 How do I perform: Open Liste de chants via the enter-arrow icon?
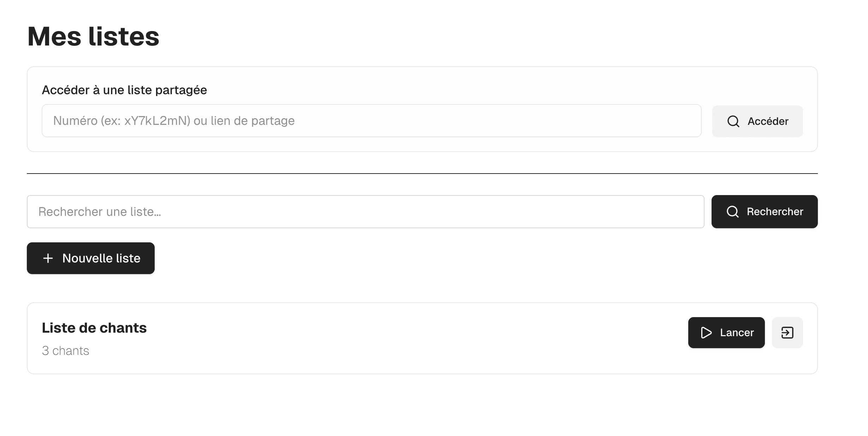pyautogui.click(x=787, y=332)
